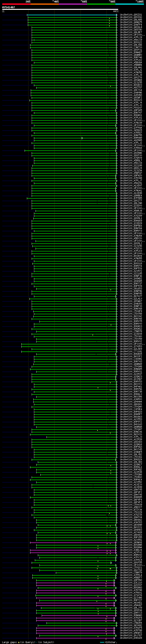Click the white query sequence ruler bar
The width and height of the screenshot is (146, 644).
60,10
